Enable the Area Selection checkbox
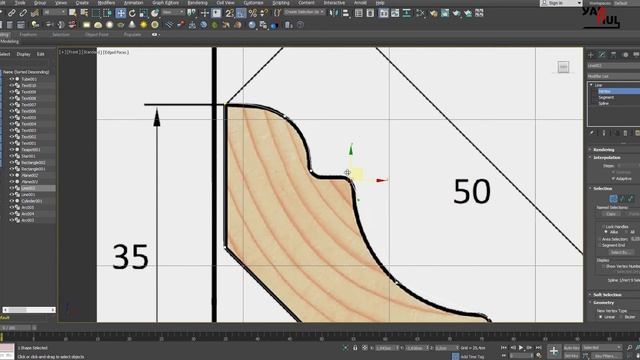The width and height of the screenshot is (640, 360). click(x=600, y=239)
